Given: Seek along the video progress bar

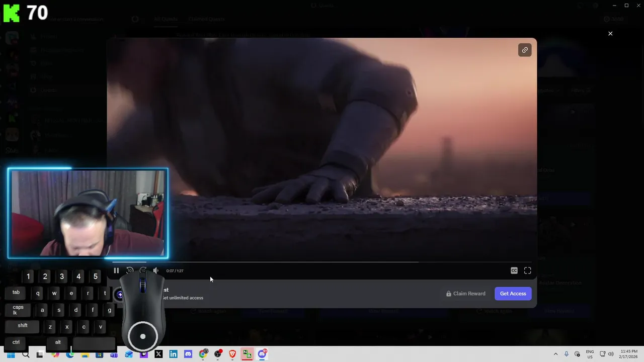Looking at the screenshot, I should pos(322,262).
